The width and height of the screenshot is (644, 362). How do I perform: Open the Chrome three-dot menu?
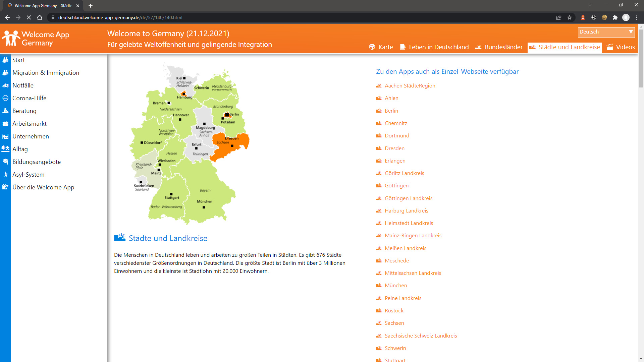pyautogui.click(x=637, y=17)
